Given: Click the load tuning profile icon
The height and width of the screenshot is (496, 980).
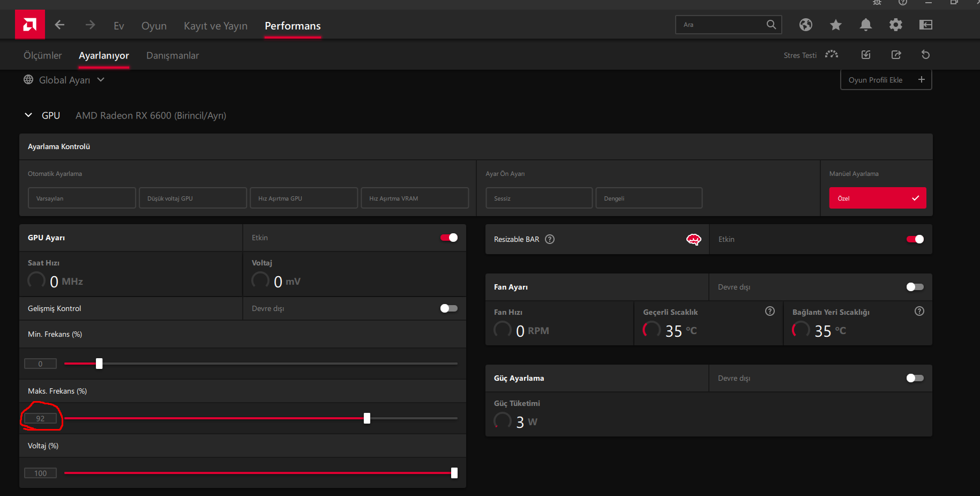Looking at the screenshot, I should tap(866, 55).
